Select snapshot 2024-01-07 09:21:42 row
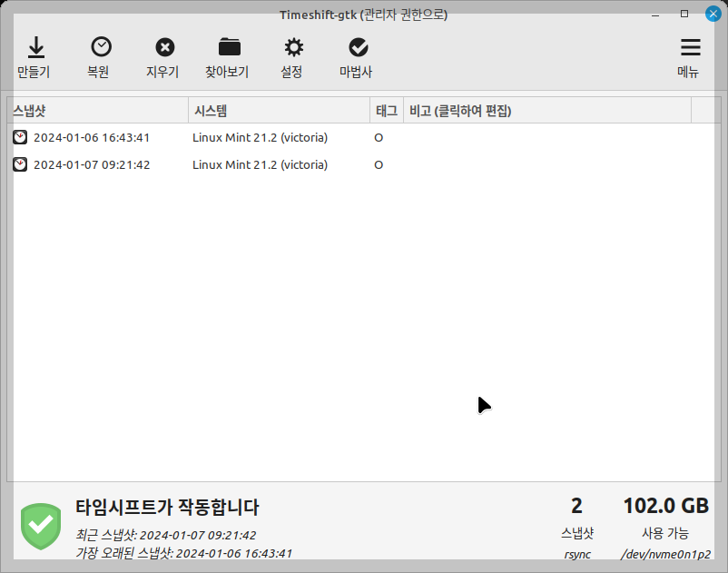Image resolution: width=728 pixels, height=573 pixels. 363,164
